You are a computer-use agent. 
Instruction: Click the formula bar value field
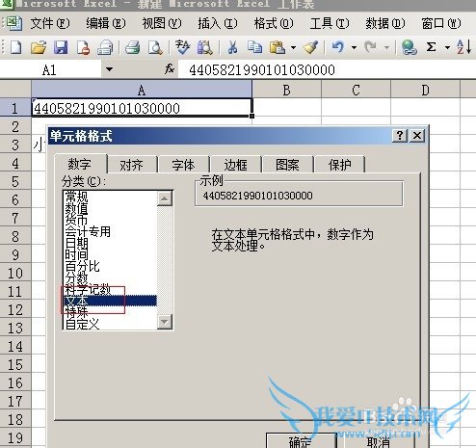click(327, 69)
